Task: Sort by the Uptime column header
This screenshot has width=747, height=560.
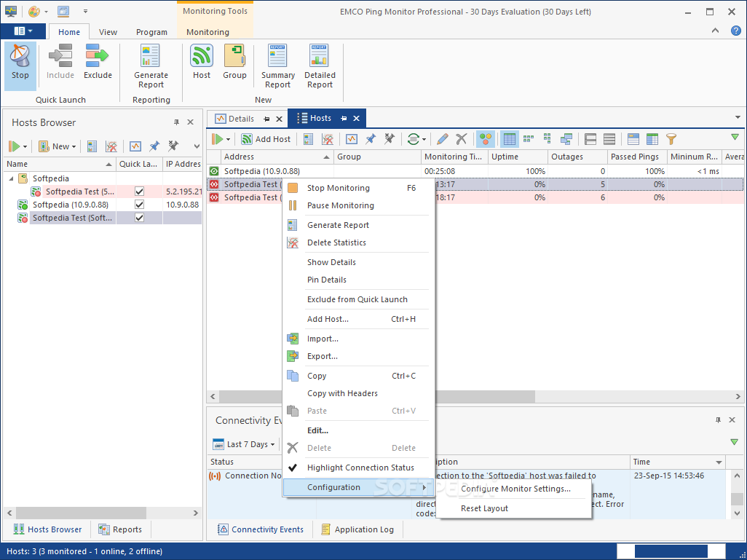Action: [x=518, y=157]
